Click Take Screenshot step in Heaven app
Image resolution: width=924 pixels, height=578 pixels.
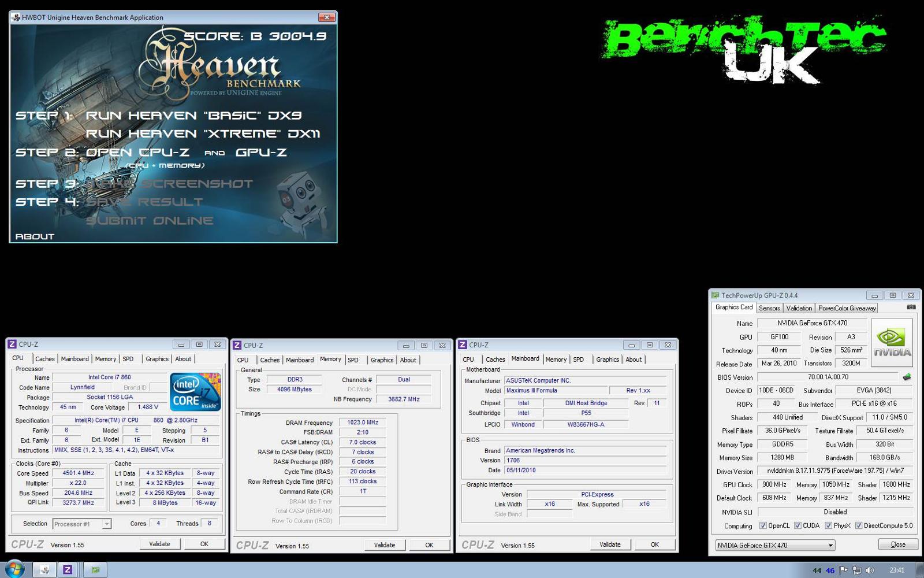click(x=169, y=184)
